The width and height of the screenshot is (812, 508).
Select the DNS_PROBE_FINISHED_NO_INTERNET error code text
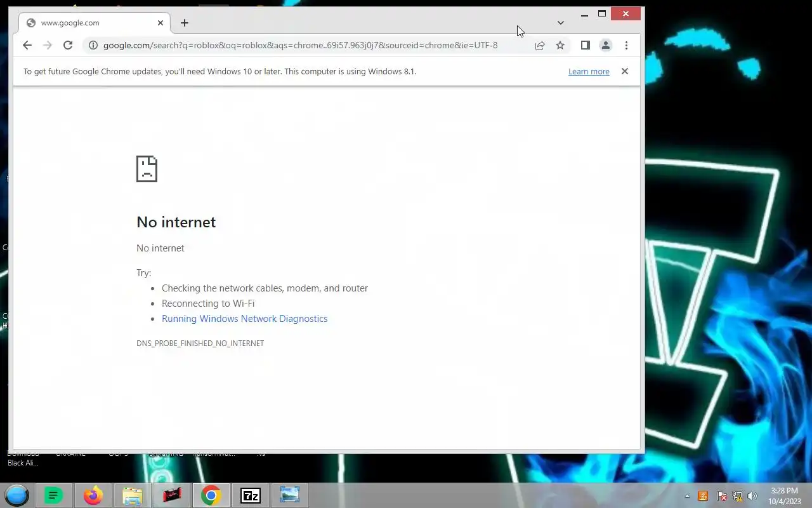[x=200, y=344]
